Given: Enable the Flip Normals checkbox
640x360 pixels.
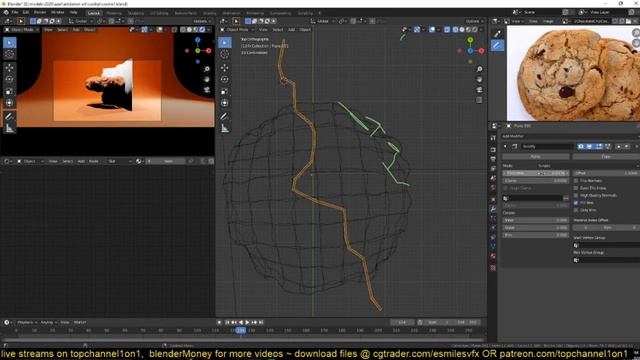Looking at the screenshot, I should 576,181.
